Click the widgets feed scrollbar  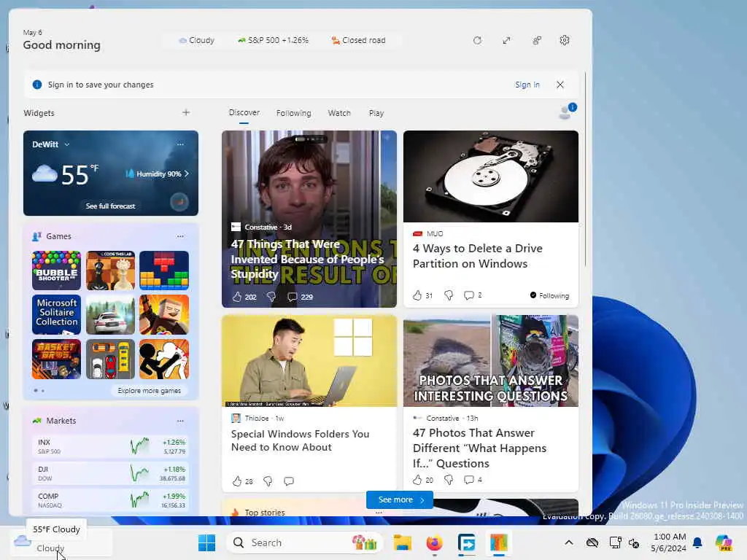(586, 170)
